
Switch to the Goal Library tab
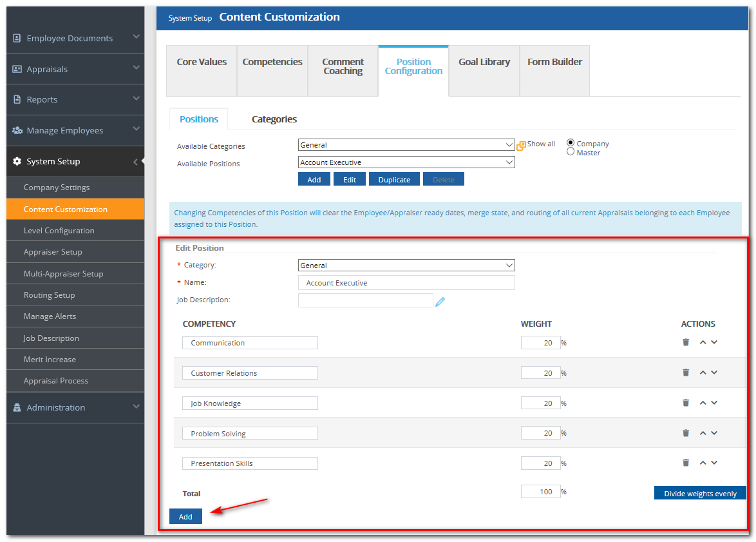click(484, 63)
